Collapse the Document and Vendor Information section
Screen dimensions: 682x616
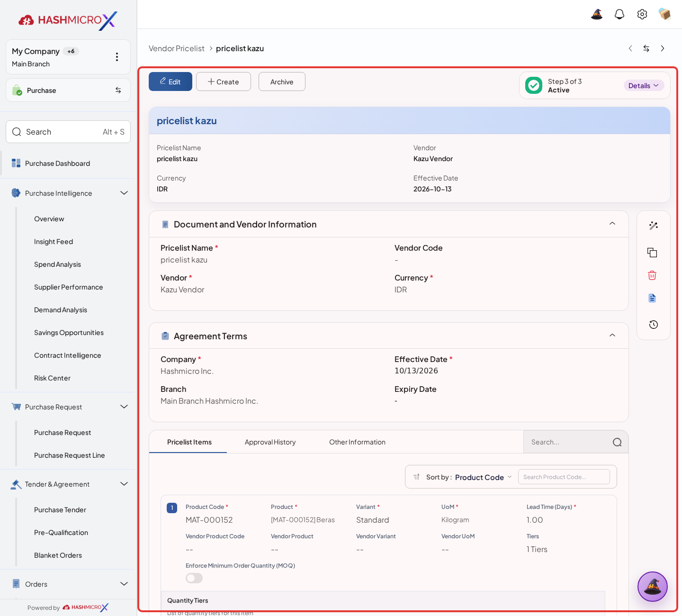[612, 224]
